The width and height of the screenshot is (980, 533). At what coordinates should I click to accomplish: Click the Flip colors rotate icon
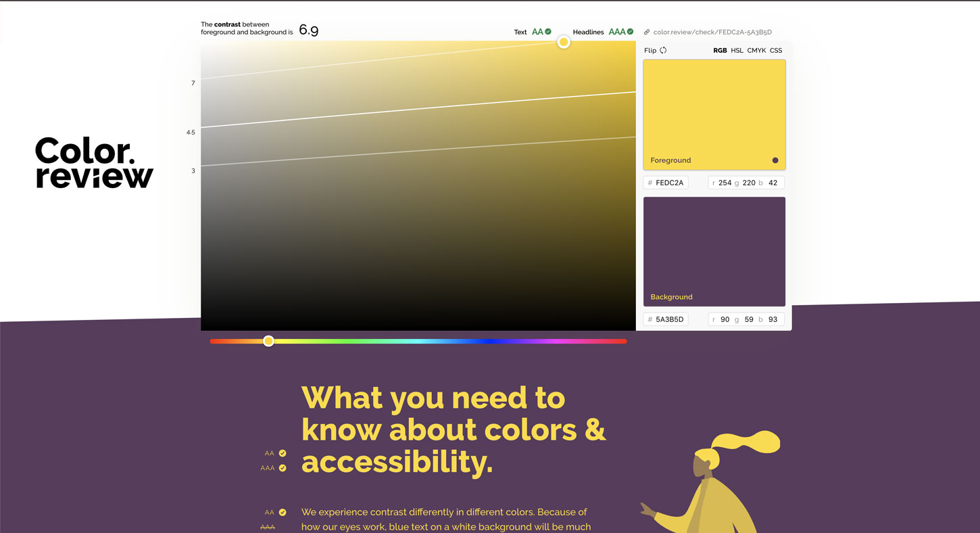663,50
